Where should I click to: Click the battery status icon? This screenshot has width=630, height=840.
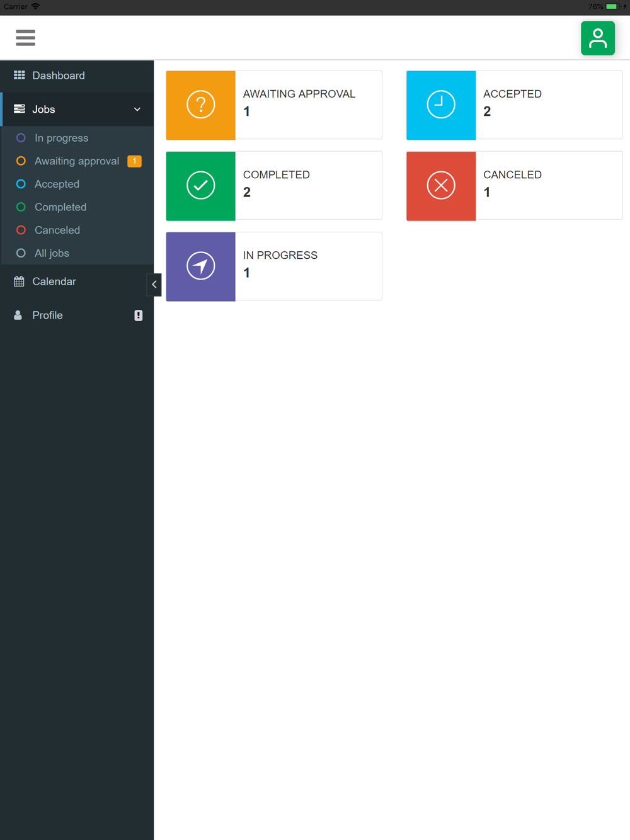(x=613, y=6)
